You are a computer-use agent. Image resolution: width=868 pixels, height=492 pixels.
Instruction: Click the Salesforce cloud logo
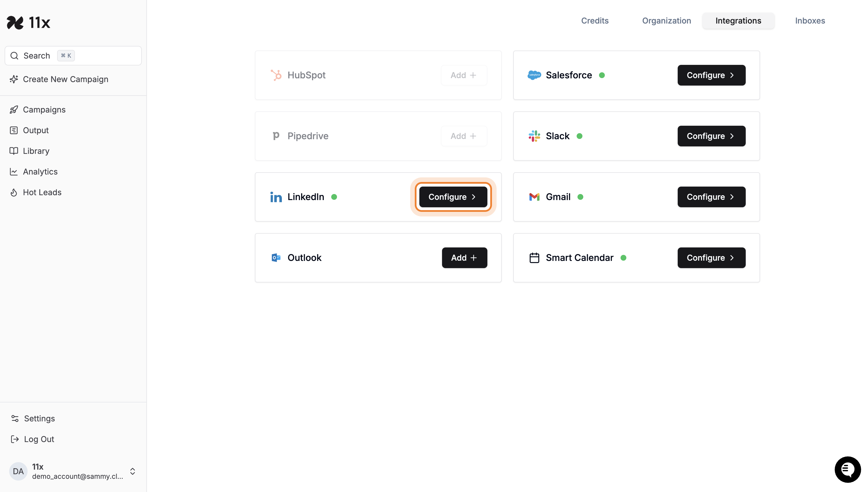coord(534,75)
